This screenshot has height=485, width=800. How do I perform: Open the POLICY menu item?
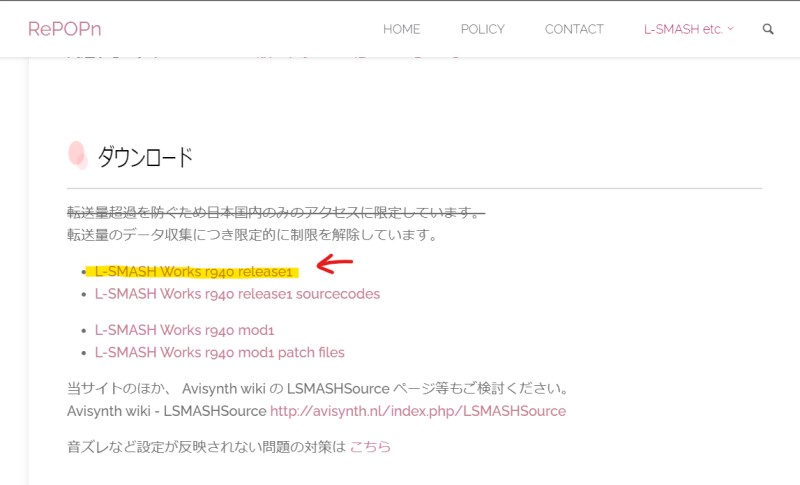click(483, 29)
